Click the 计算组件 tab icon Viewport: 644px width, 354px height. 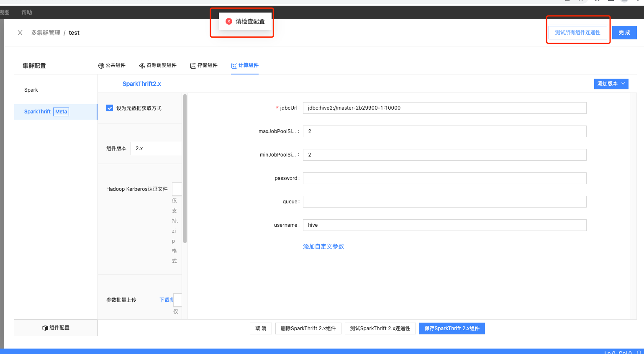(234, 66)
